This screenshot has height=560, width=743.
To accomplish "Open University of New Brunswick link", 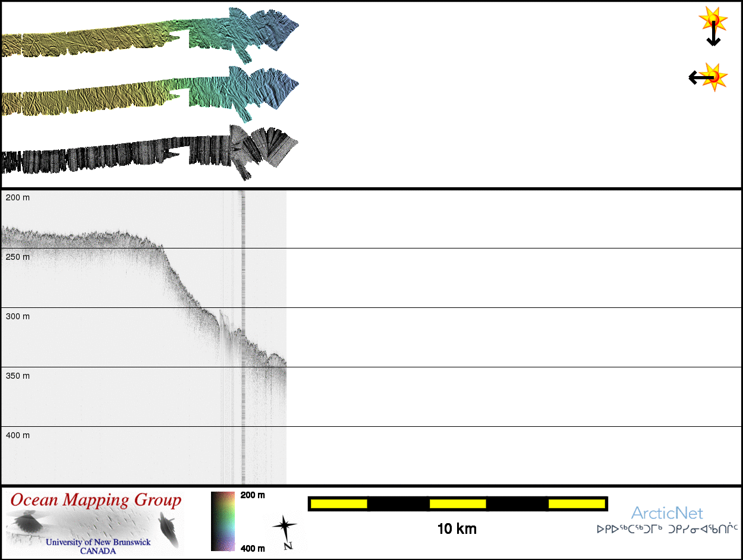I will [x=98, y=542].
